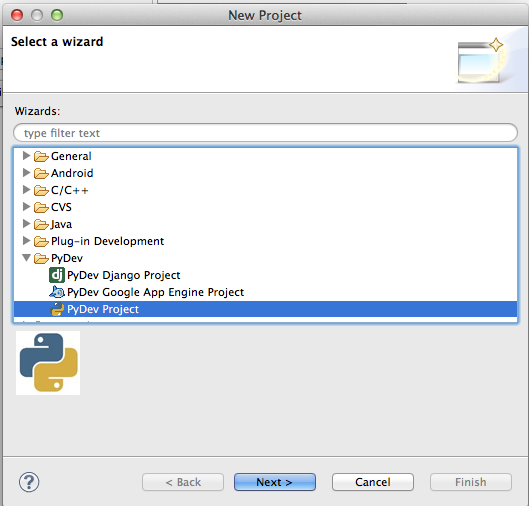The image size is (529, 506).
Task: Select the Java tree label
Action: (x=61, y=224)
